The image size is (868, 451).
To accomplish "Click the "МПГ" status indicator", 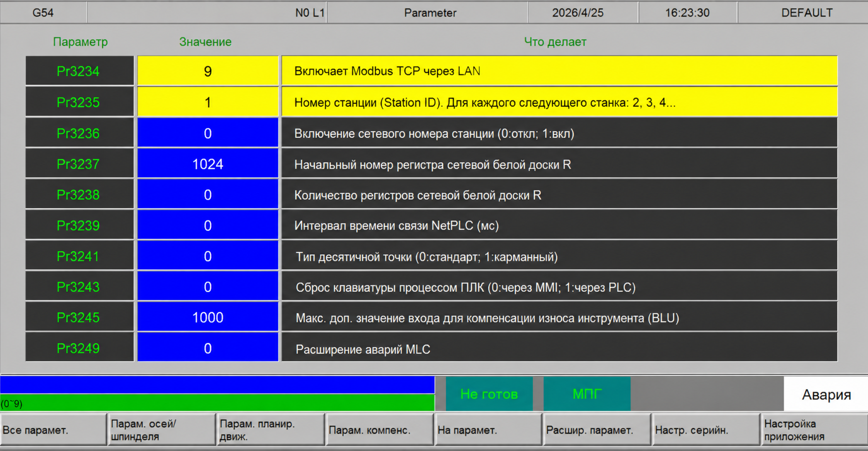I will 587,394.
